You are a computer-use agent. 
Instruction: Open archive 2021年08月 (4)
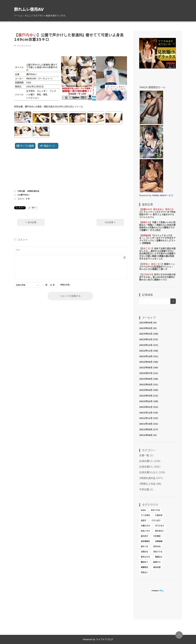(x=148, y=435)
